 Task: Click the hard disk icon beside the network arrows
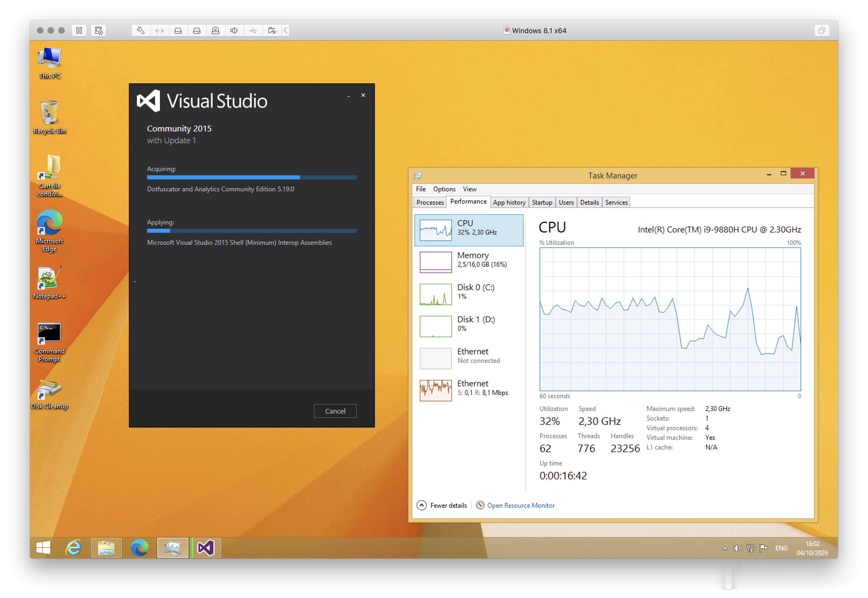tap(178, 31)
